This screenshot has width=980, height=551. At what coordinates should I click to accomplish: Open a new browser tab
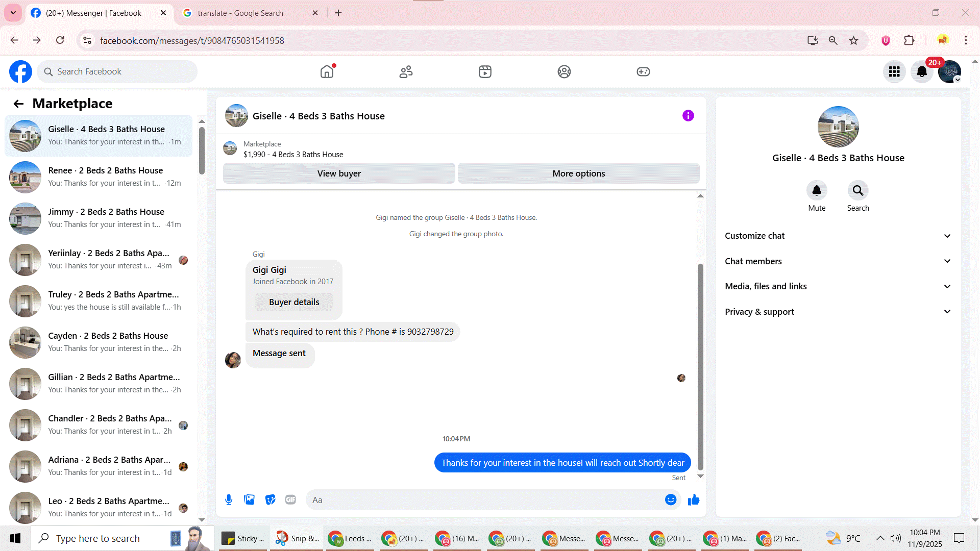[338, 13]
